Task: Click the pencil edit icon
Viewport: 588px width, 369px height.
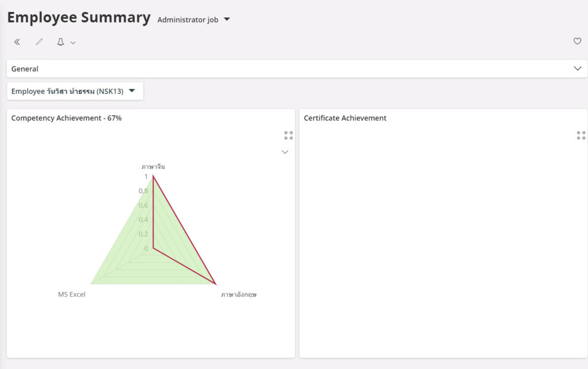Action: coord(39,42)
